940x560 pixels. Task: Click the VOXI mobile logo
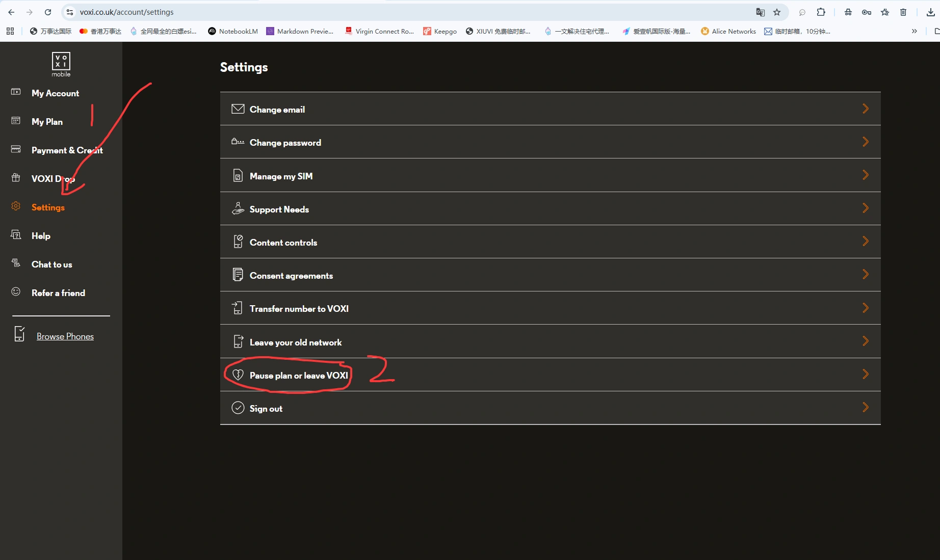click(61, 64)
